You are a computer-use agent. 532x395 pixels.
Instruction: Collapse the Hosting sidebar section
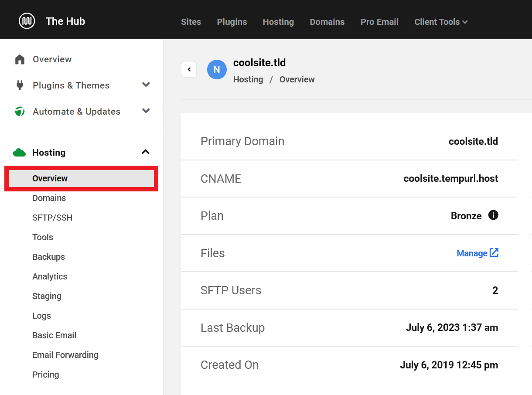[x=146, y=152]
